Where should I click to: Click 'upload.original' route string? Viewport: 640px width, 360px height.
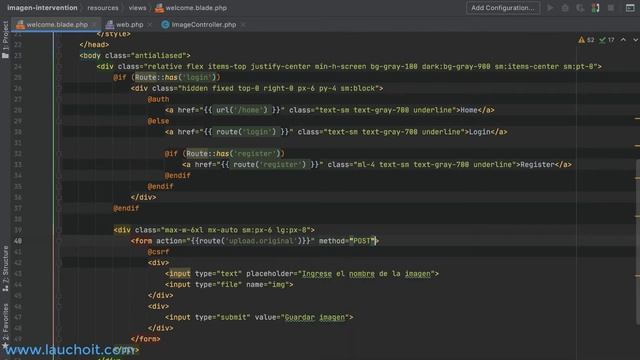pyautogui.click(x=261, y=241)
